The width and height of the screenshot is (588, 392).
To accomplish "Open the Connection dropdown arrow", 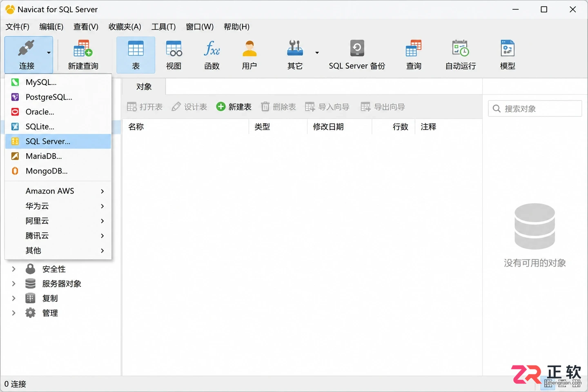I will click(x=49, y=53).
